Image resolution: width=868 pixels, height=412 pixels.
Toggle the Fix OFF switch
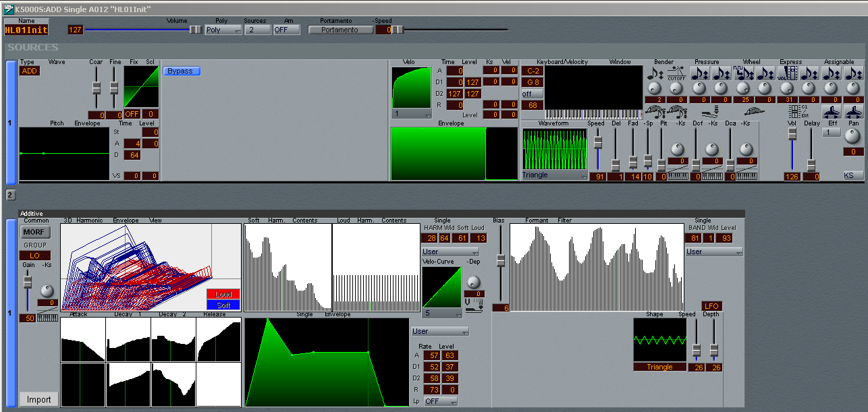click(132, 114)
